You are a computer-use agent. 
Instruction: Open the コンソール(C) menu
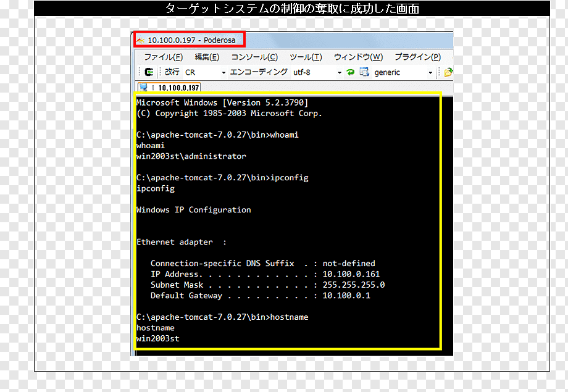coord(254,57)
